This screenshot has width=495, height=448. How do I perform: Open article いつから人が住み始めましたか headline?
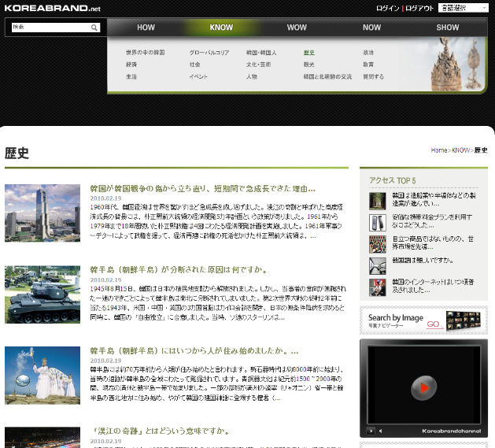194,351
